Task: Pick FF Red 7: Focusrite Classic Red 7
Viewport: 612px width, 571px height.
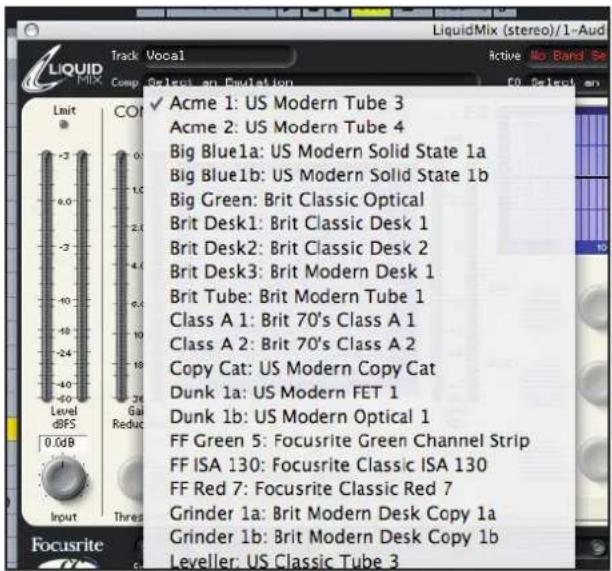Action: coord(359,489)
